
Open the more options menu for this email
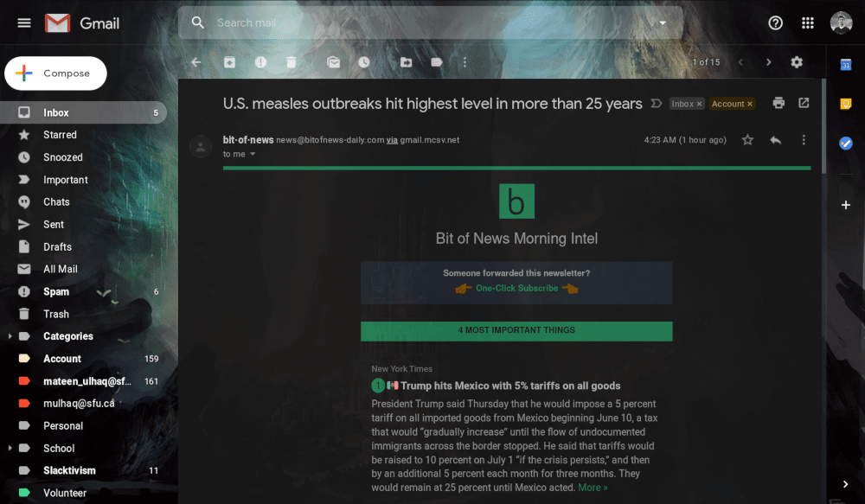click(x=804, y=139)
